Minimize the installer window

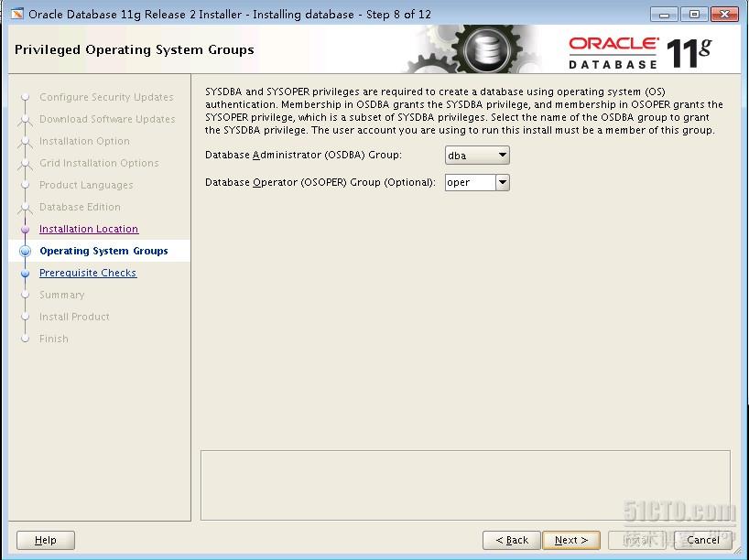tap(664, 15)
